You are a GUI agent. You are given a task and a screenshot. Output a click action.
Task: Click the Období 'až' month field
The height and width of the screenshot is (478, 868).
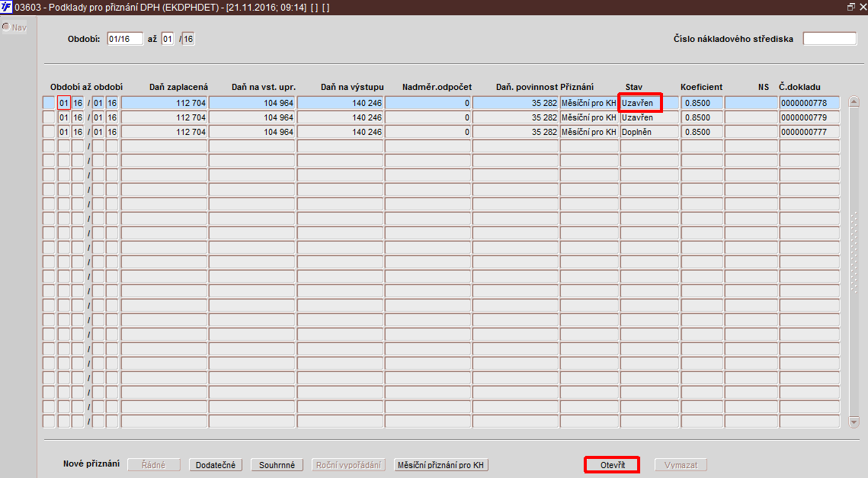point(167,39)
